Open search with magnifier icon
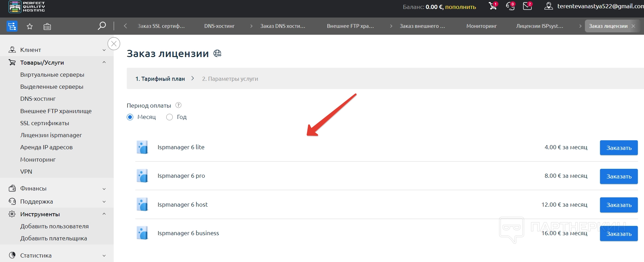The height and width of the screenshot is (262, 644). click(102, 26)
